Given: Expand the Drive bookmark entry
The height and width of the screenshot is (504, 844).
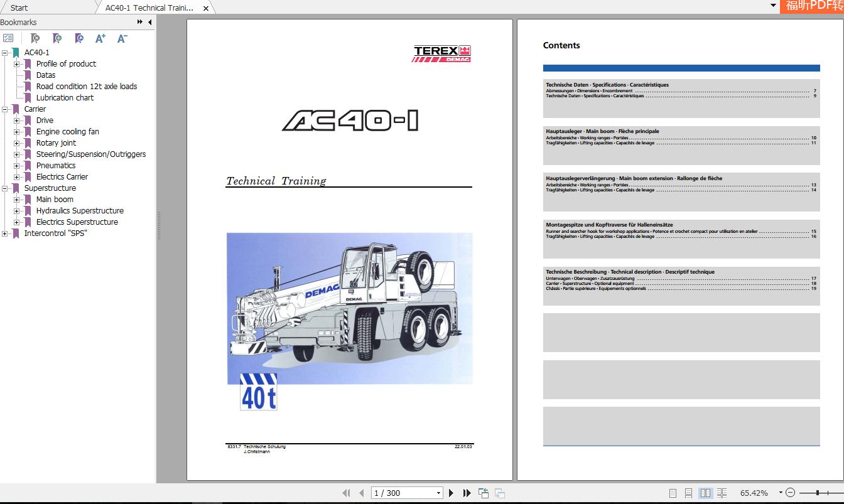Looking at the screenshot, I should click(16, 120).
